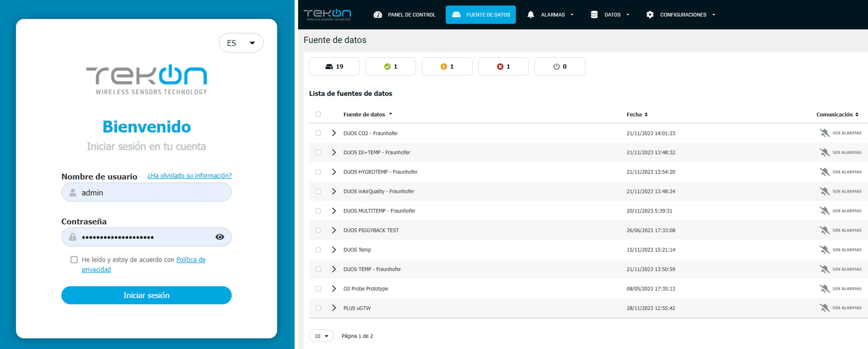Click DUOS inAirQuality - Fraunhofer source name
Screen dimensions: 868x349
pos(378,191)
